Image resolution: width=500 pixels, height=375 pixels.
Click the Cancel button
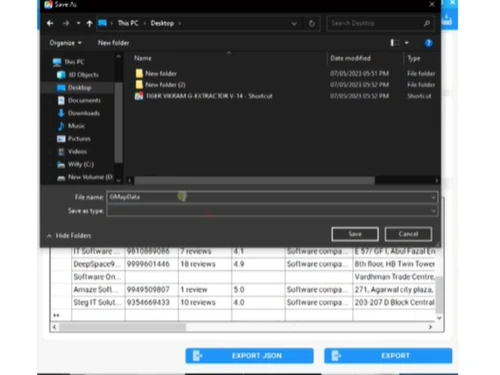tap(408, 234)
